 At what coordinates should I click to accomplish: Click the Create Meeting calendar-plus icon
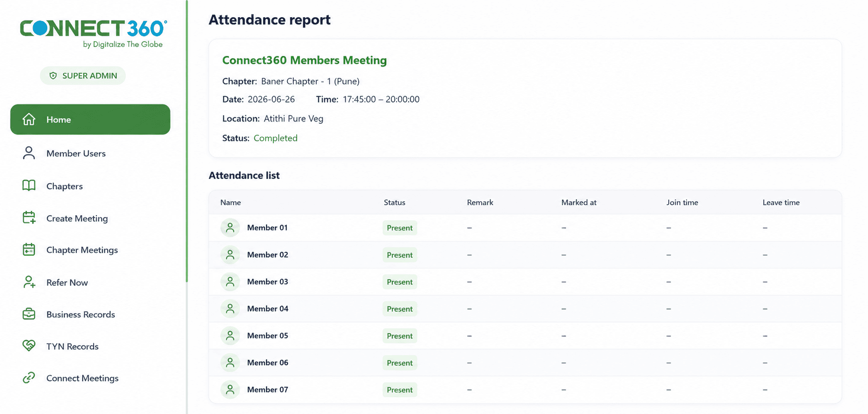[x=29, y=218]
